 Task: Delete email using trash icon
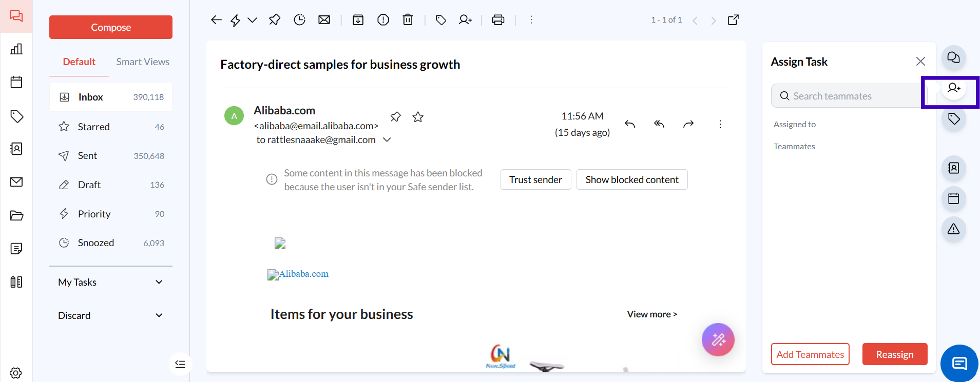coord(408,20)
